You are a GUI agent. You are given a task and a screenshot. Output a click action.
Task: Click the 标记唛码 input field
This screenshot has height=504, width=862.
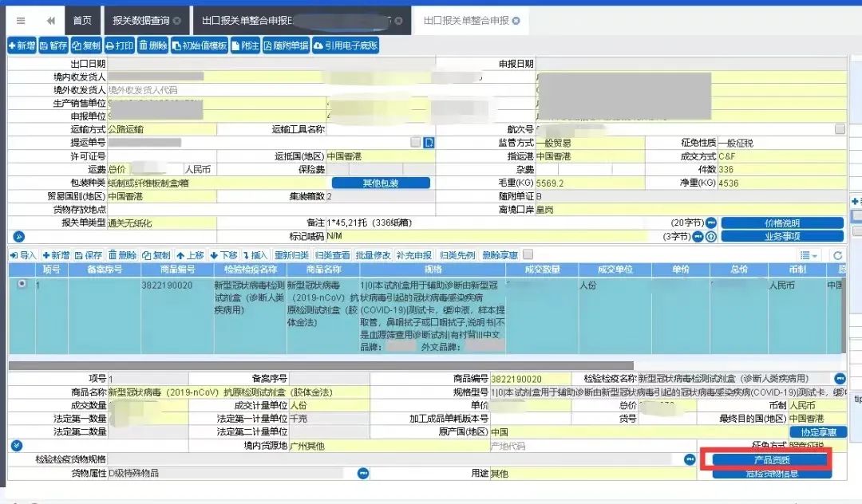coord(487,236)
